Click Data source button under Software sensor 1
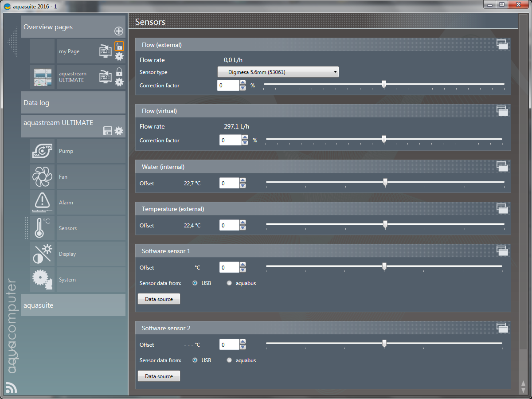Screen dimensions: 532x399 tap(159, 299)
